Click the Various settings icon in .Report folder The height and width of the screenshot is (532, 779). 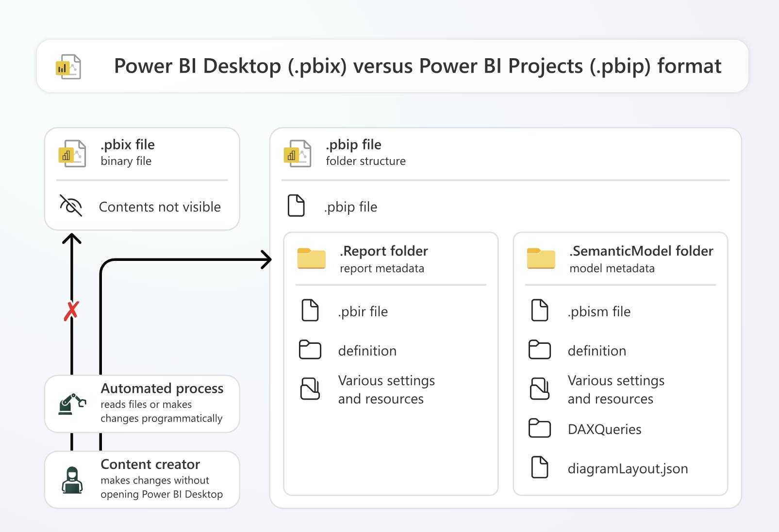click(310, 389)
